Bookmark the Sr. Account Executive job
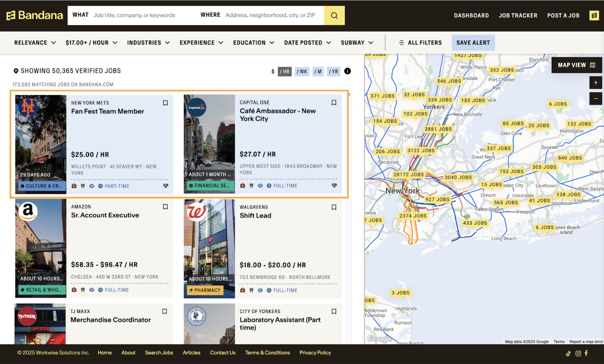Image resolution: width=604 pixels, height=364 pixels. click(165, 207)
